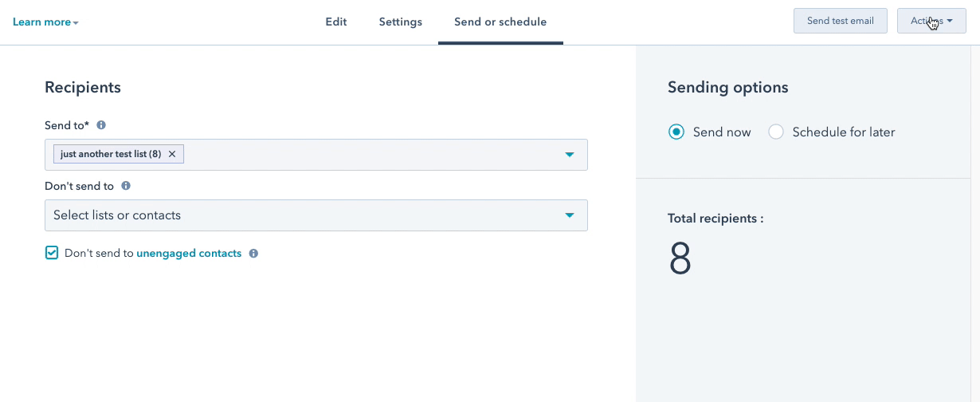
Task: Choose the Schedule for later option
Action: 776,132
